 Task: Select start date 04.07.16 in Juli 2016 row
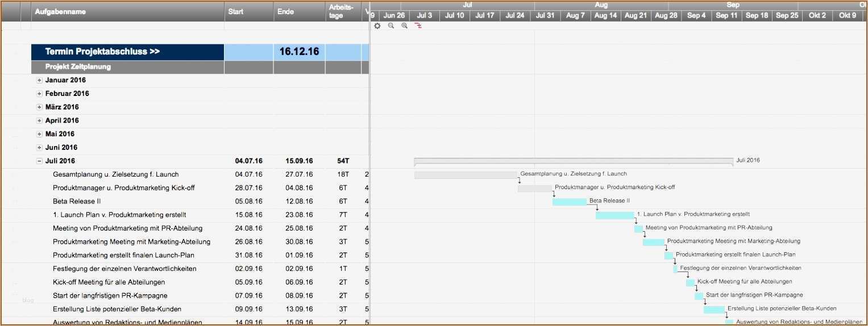[x=248, y=161]
